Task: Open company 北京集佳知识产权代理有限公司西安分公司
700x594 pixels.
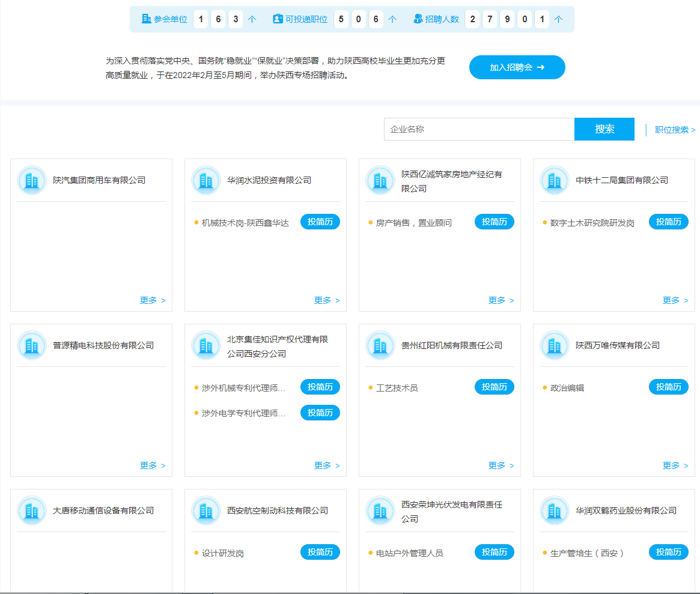Action: click(x=277, y=347)
